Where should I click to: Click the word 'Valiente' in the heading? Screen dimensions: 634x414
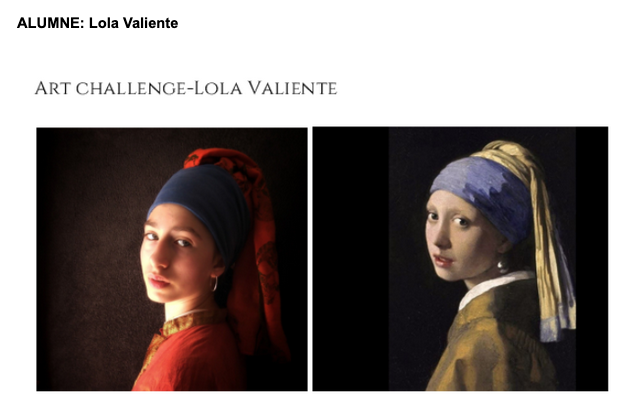click(x=292, y=88)
